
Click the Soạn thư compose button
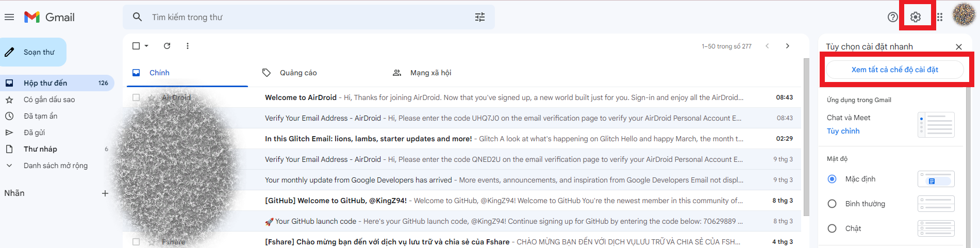click(x=34, y=52)
